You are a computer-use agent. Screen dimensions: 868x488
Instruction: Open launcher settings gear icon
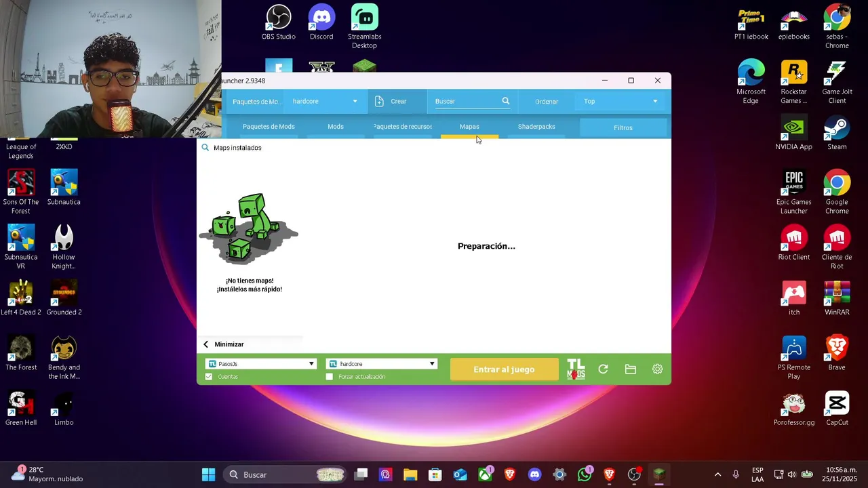tap(657, 369)
